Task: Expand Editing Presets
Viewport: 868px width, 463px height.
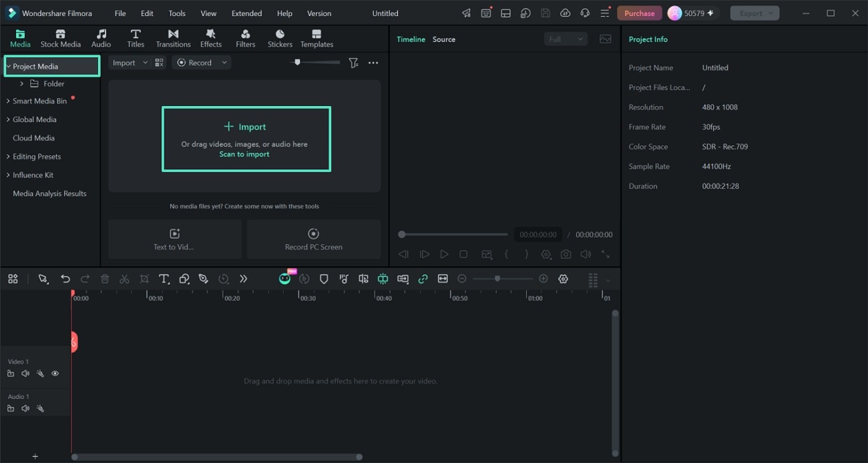Action: click(8, 157)
